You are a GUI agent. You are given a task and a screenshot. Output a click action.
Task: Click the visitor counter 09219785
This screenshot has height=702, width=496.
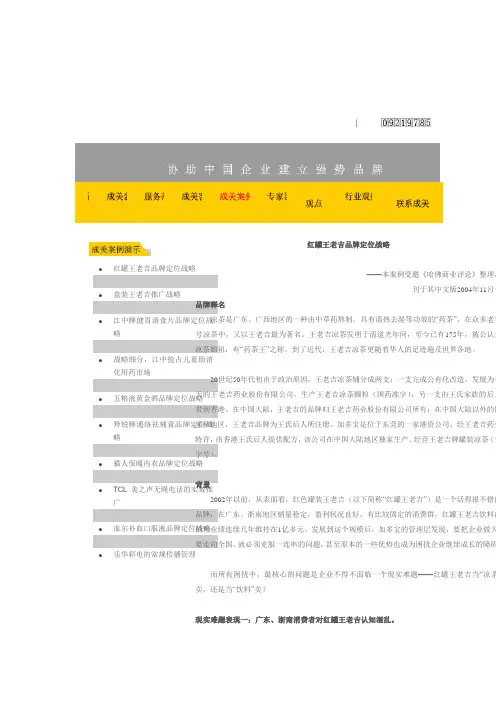pyautogui.click(x=406, y=123)
